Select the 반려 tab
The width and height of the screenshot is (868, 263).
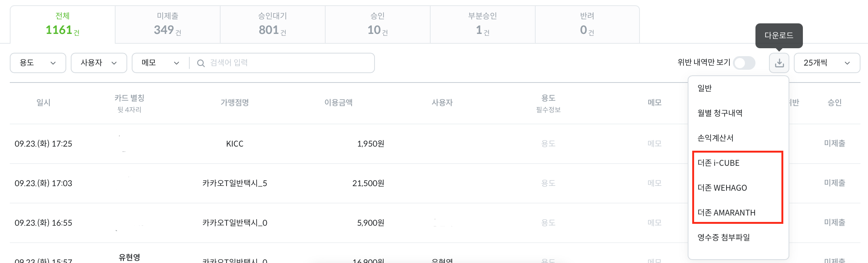click(587, 24)
